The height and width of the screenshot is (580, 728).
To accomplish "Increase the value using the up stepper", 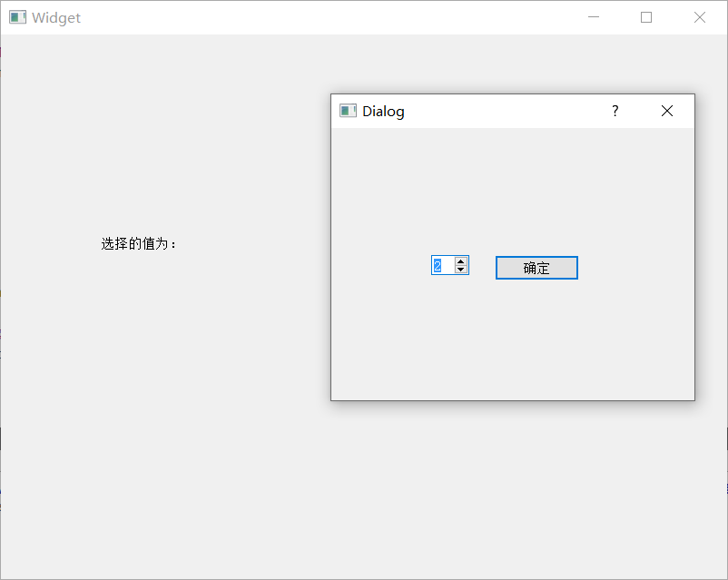I will [x=461, y=261].
